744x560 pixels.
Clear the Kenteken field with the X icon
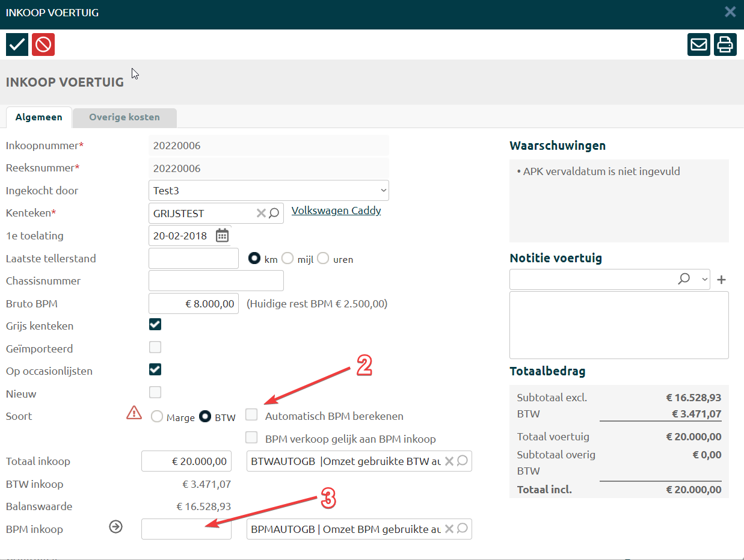(261, 212)
